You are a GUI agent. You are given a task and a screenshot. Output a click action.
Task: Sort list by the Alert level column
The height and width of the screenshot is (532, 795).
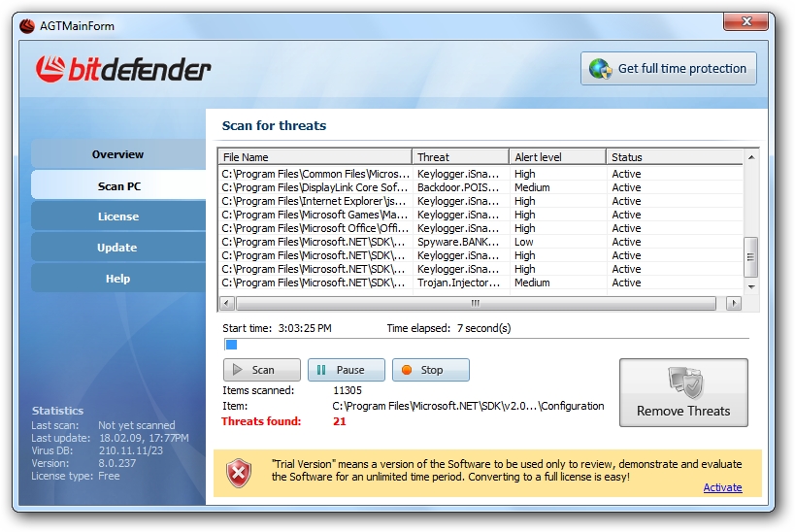tap(557, 156)
